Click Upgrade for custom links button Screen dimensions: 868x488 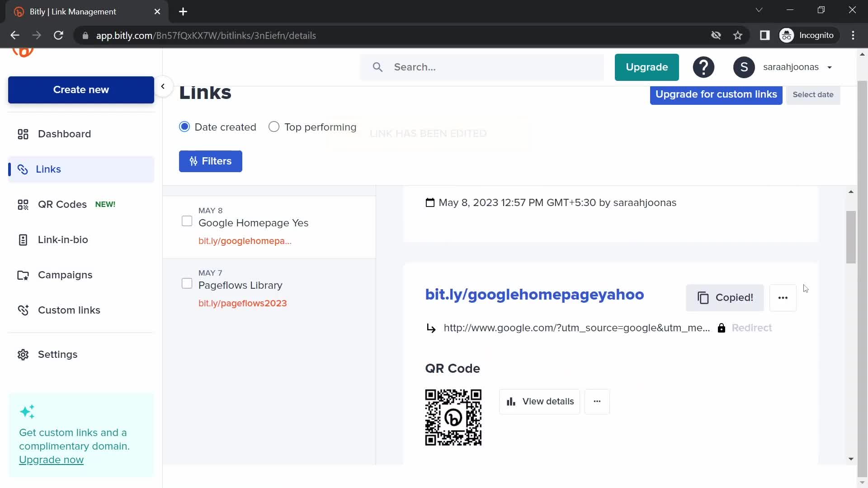(716, 94)
